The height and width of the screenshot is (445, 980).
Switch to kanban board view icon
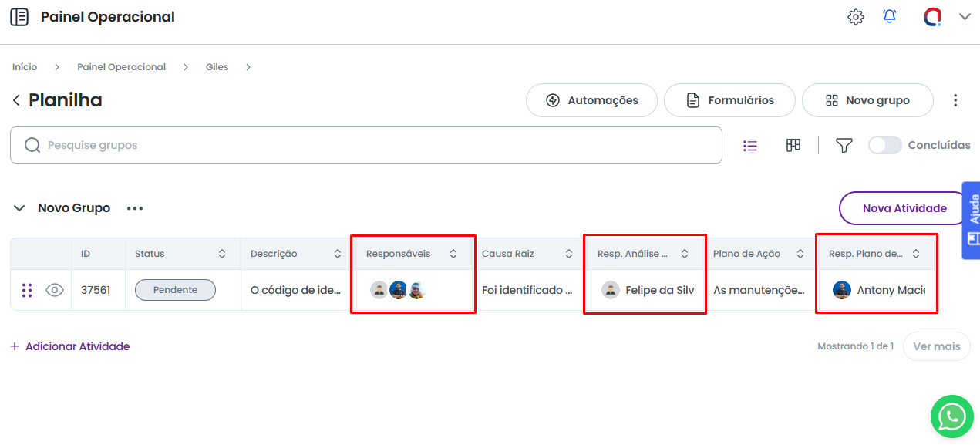[793, 145]
